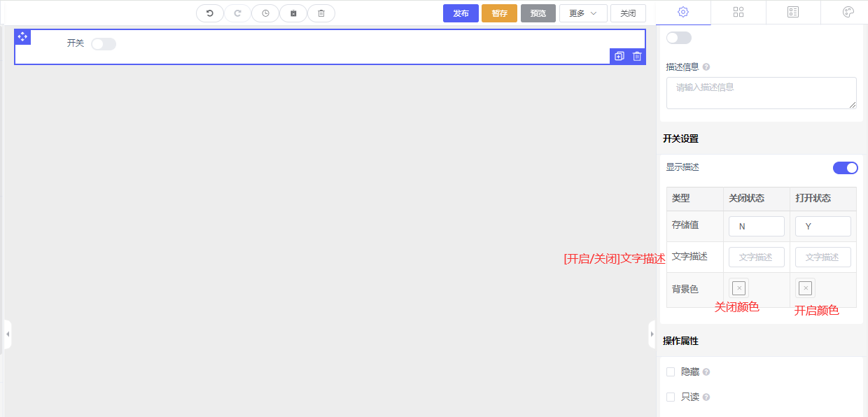Copy the switch component using the duplicate icon
Image resolution: width=868 pixels, height=417 pixels.
(619, 56)
